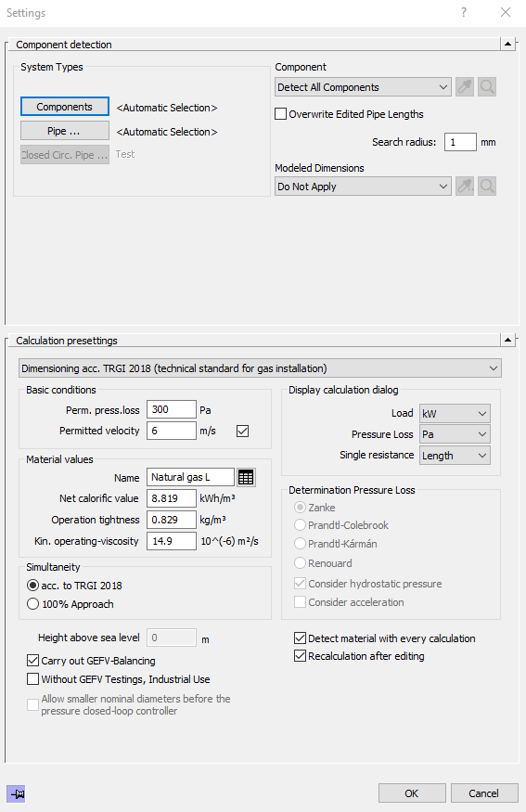Click the eyedropper icon beside Detect All Components
This screenshot has width=526, height=812.
(x=465, y=86)
